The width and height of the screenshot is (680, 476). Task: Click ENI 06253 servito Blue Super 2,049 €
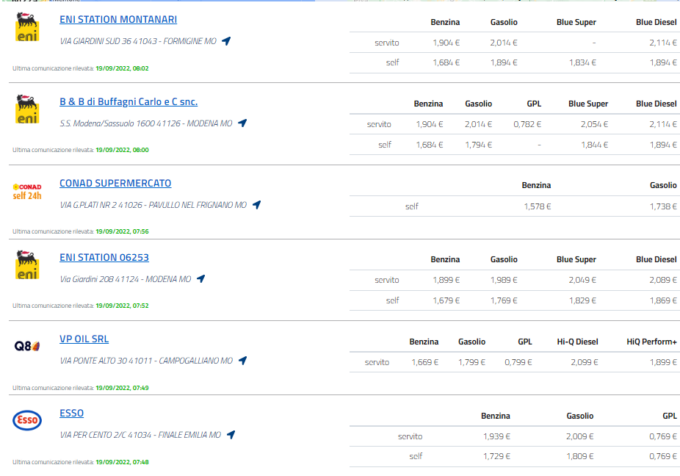pyautogui.click(x=582, y=280)
